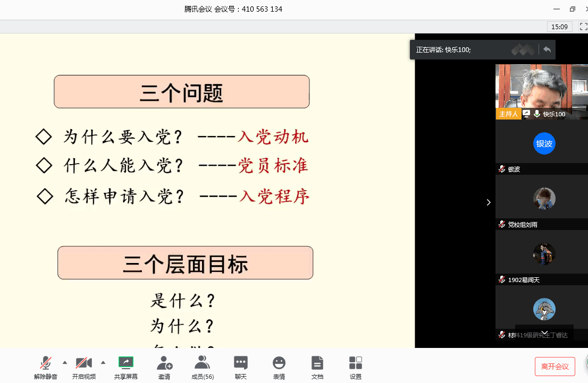
Task: Open the Chat (聊天) panel
Action: click(x=240, y=367)
